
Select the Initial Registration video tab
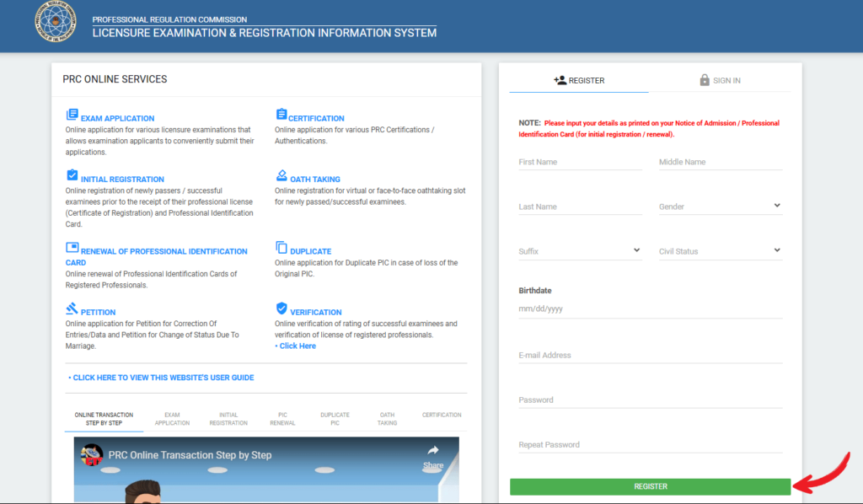point(228,419)
